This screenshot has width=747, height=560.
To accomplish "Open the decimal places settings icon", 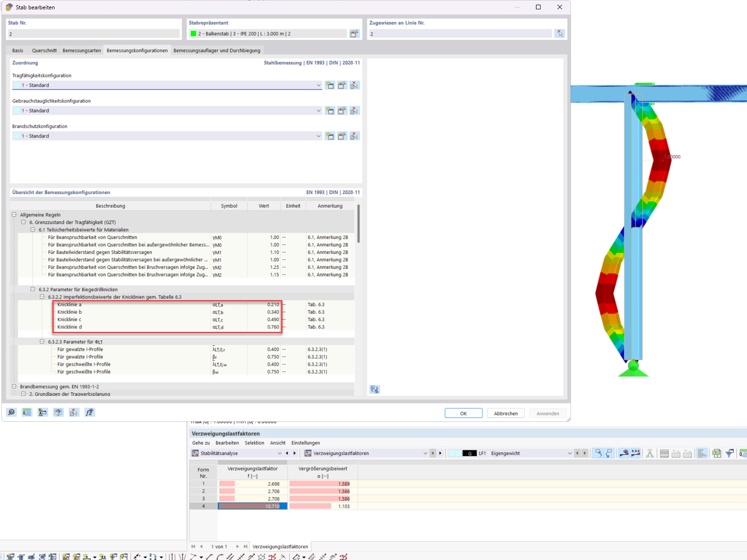I will point(27,413).
